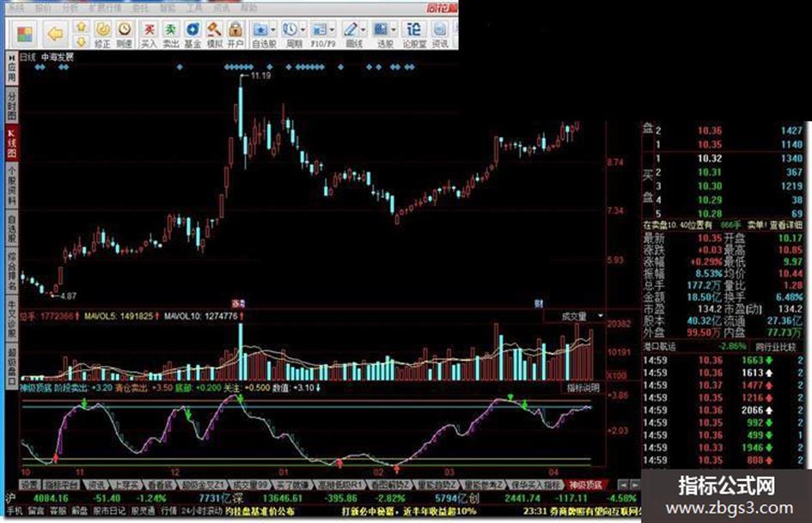Open the 模拟 simulation gavel icon
Image resolution: width=812 pixels, height=523 pixels.
(214, 34)
